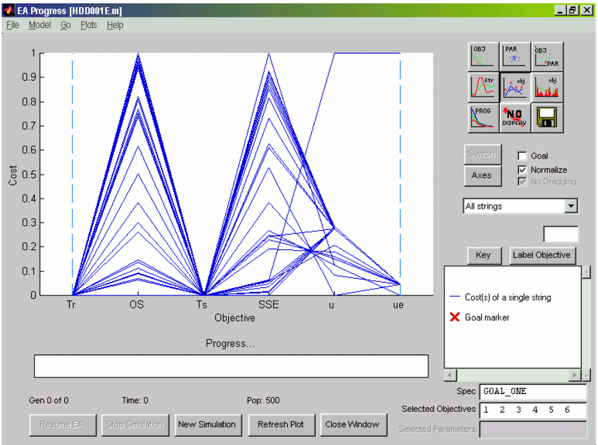The height and width of the screenshot is (445, 598).
Task: Click the New Simulation button
Action: (x=207, y=425)
